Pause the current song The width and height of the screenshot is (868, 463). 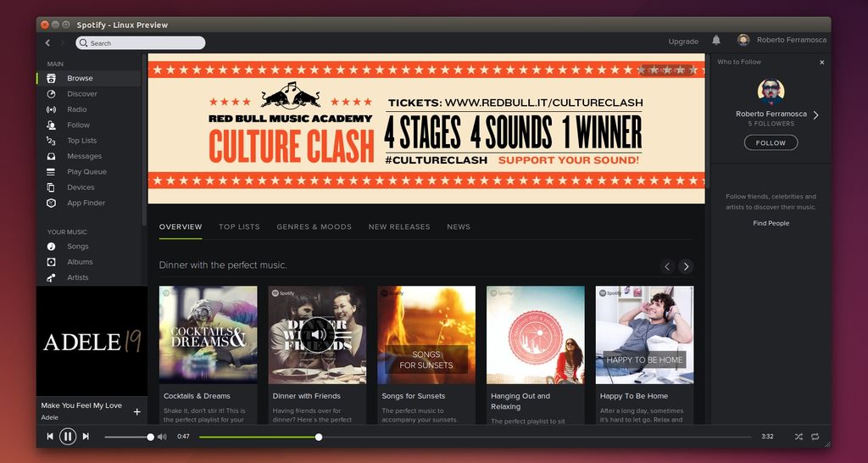click(x=68, y=437)
